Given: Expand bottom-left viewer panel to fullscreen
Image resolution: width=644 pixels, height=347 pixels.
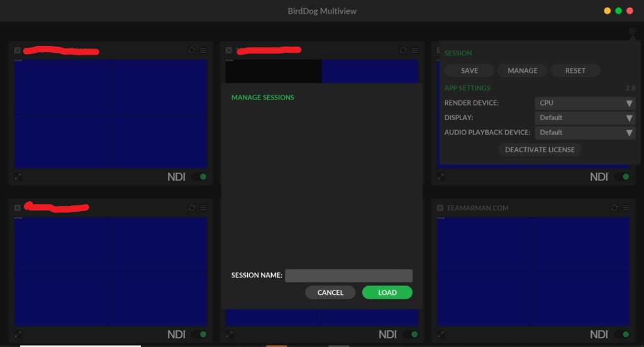Looking at the screenshot, I should [18, 334].
